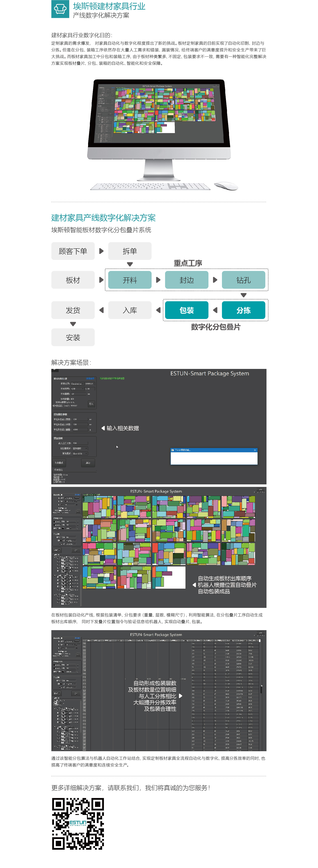This screenshot has width=318, height=868.
Task: Click the 重点工序 label
Action: (188, 263)
